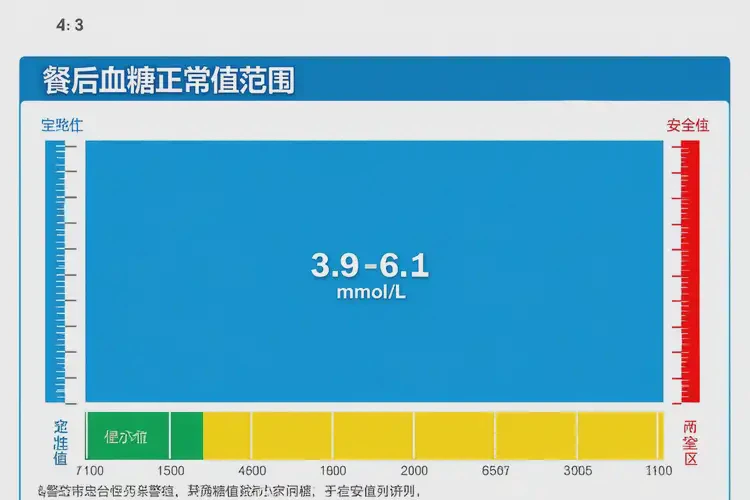Click the 4600 axis label
This screenshot has height=500, width=750.
251,471
